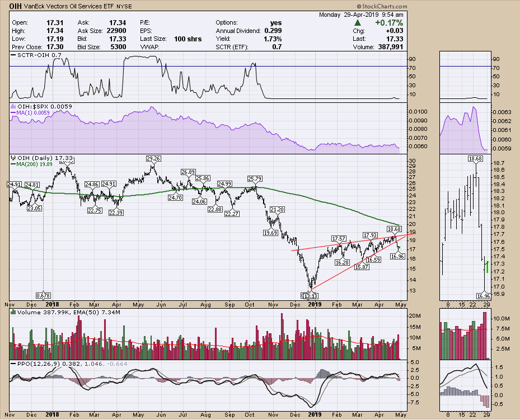This screenshot has width=520, height=420.
Task: Click the area icon beside OIH:$SPX legend
Action: point(13,107)
